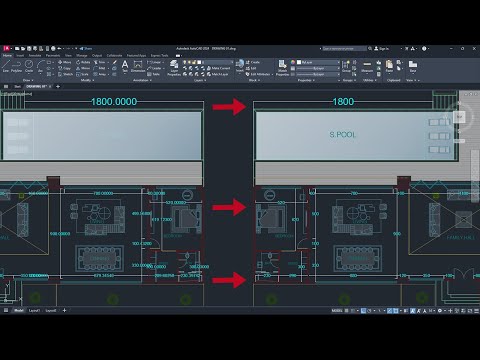The width and height of the screenshot is (480, 360).
Task: Choose the Mirror command
Action: (83, 68)
